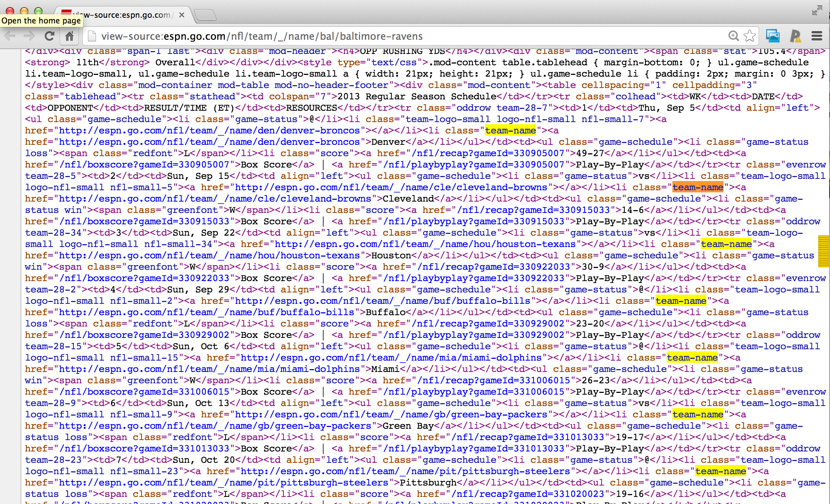Viewport: 830px width, 504px height.
Task: Click the score text '30-9'
Action: click(593, 267)
